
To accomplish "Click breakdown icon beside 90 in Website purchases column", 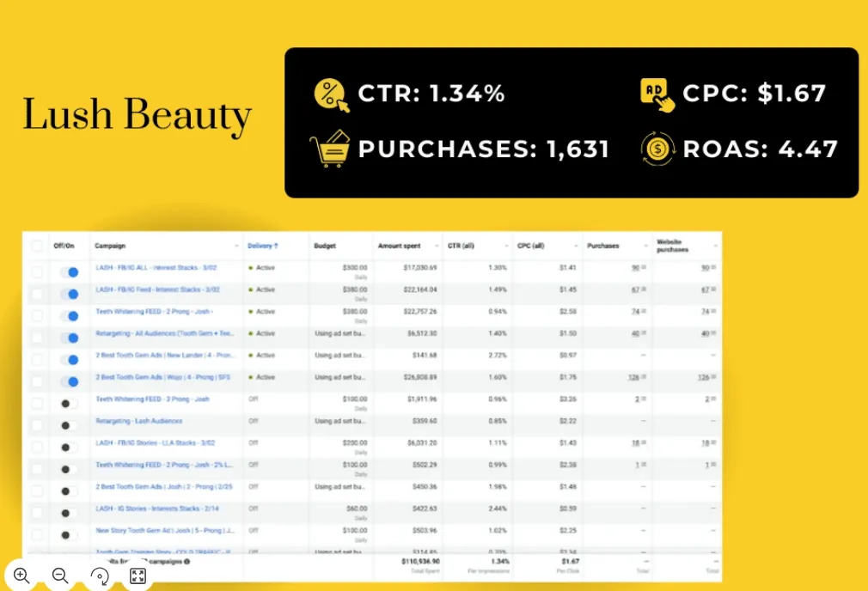I will [x=713, y=268].
